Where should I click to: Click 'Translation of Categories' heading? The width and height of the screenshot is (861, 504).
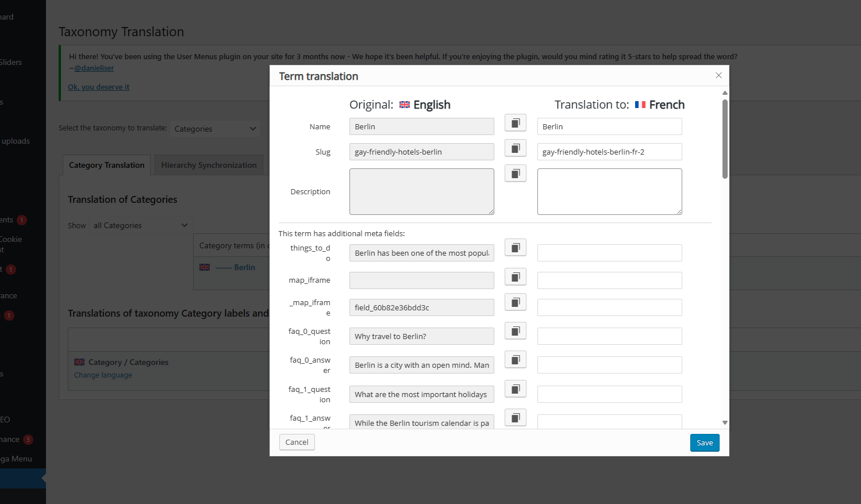[122, 199]
